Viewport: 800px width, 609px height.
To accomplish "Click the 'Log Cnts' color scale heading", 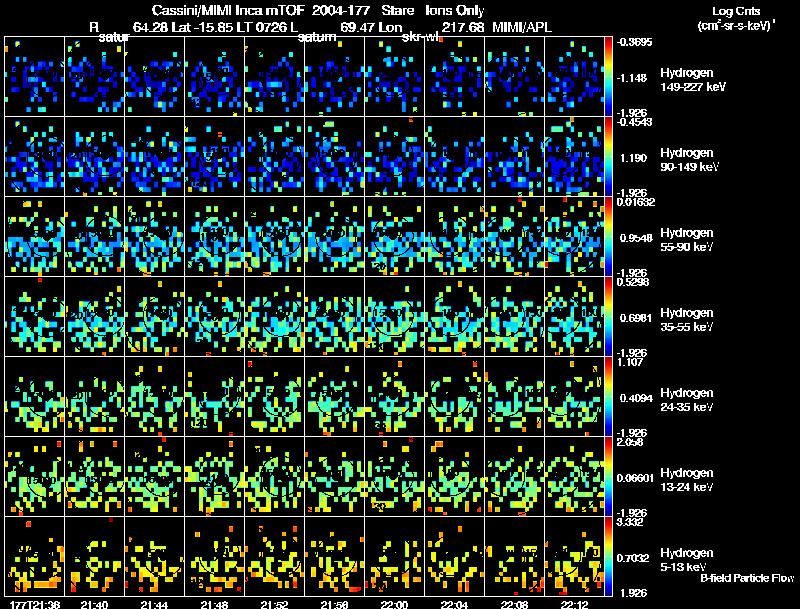I will tap(736, 11).
